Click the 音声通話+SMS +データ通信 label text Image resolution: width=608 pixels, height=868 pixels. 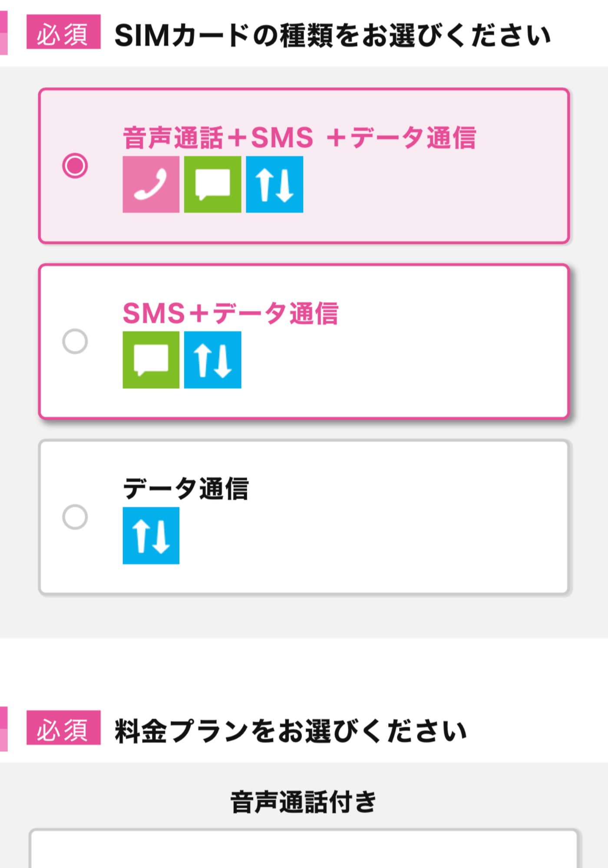click(300, 138)
